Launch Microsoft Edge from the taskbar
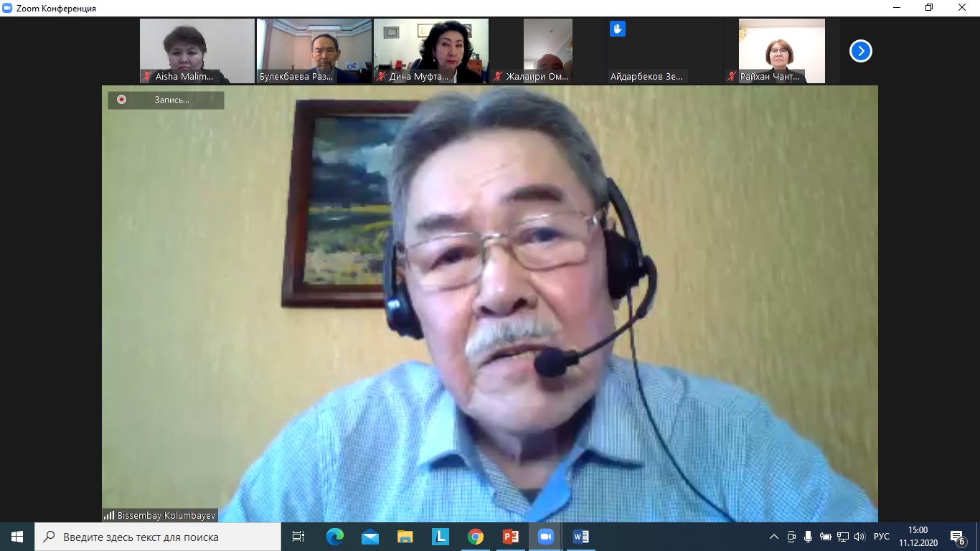Viewport: 980px width, 551px height. (334, 537)
